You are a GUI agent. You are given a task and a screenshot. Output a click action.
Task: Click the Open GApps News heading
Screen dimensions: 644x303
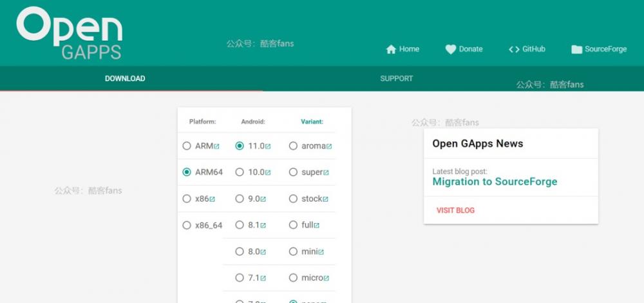point(478,144)
